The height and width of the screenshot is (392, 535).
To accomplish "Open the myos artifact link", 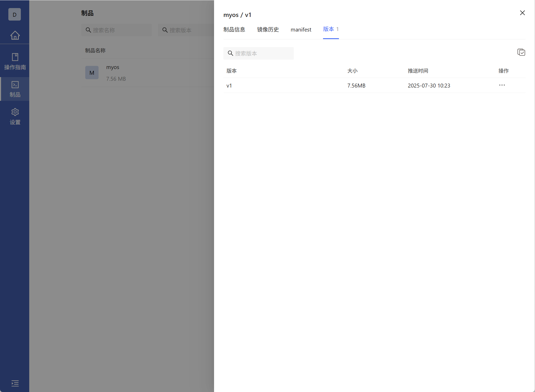I will pos(113,67).
